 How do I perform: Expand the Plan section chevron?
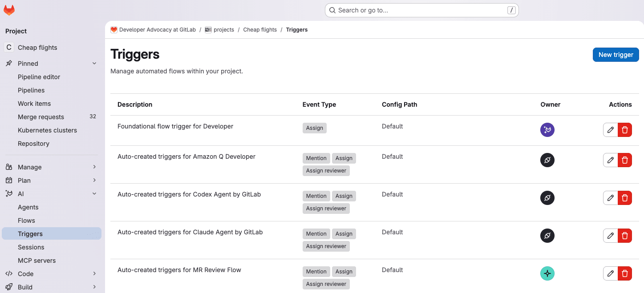94,181
